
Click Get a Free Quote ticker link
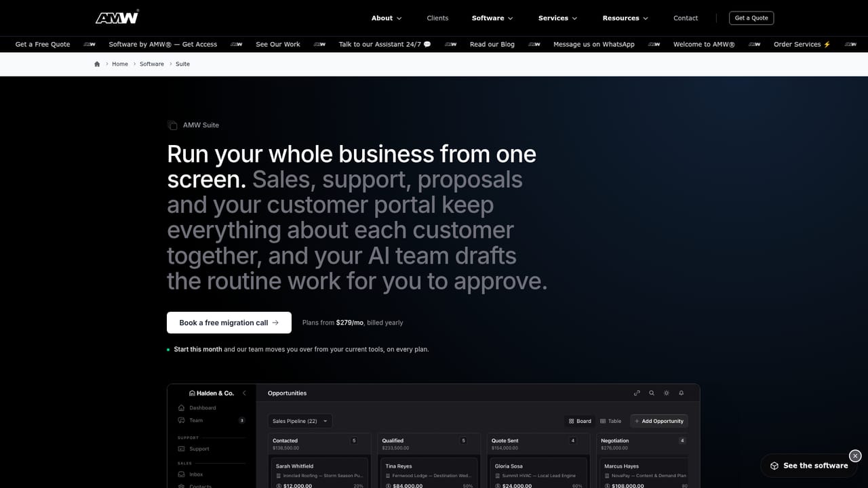(43, 44)
